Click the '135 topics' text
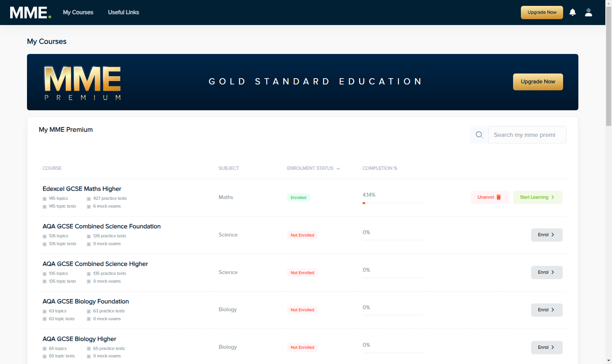This screenshot has height=364, width=612. click(58, 274)
